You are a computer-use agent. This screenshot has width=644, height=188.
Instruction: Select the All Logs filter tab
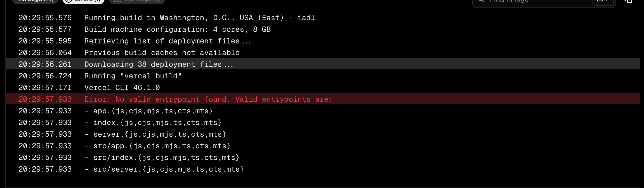[x=36, y=1]
